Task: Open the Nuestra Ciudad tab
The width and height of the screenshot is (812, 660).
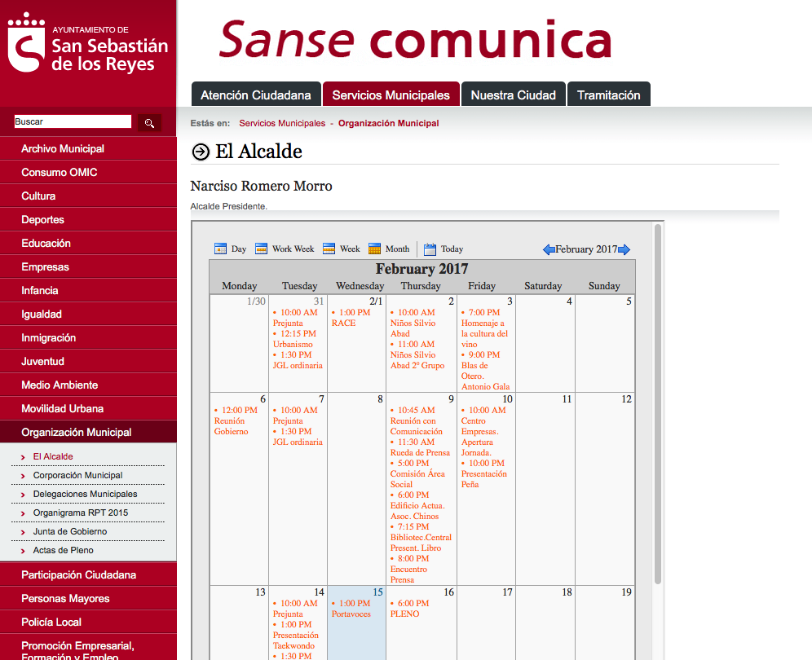Action: click(513, 95)
